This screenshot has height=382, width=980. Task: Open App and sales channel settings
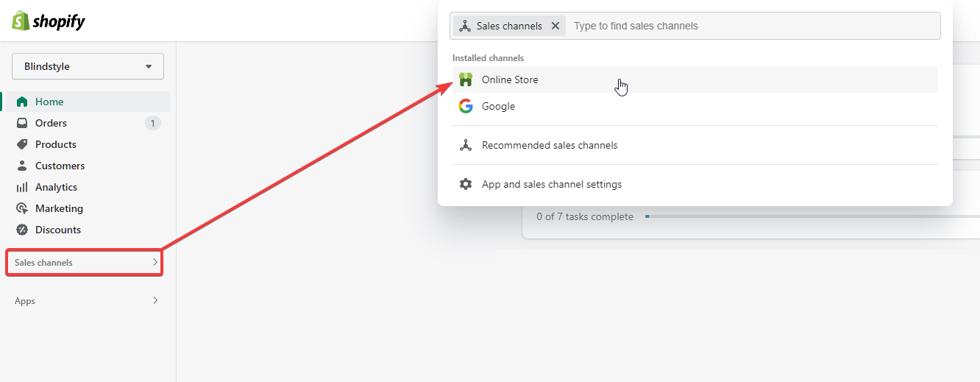[x=695, y=184]
